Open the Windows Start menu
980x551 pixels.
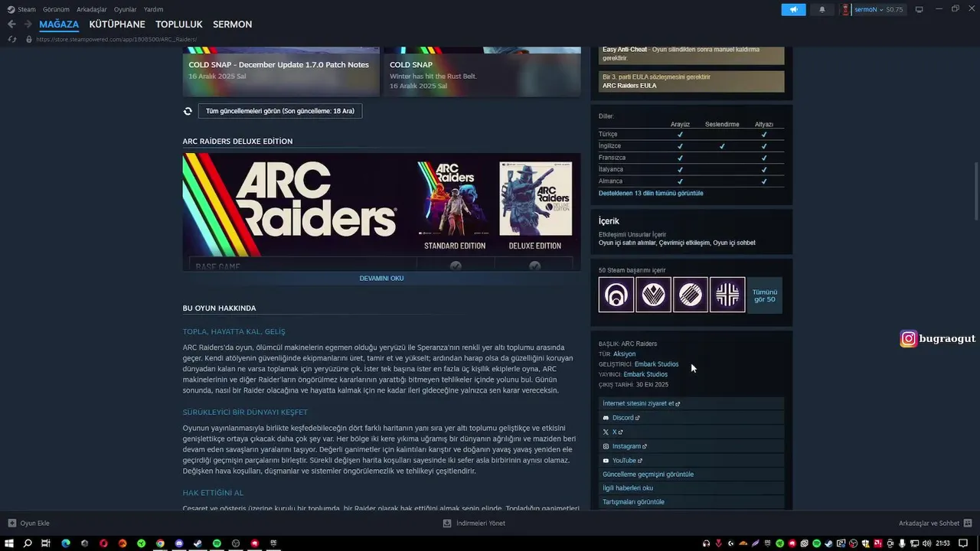pyautogui.click(x=10, y=543)
